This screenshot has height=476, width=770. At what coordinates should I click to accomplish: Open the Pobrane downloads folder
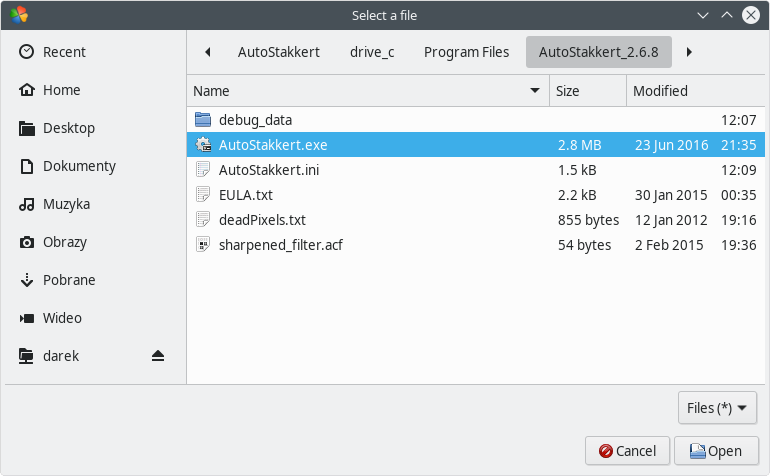(93, 280)
